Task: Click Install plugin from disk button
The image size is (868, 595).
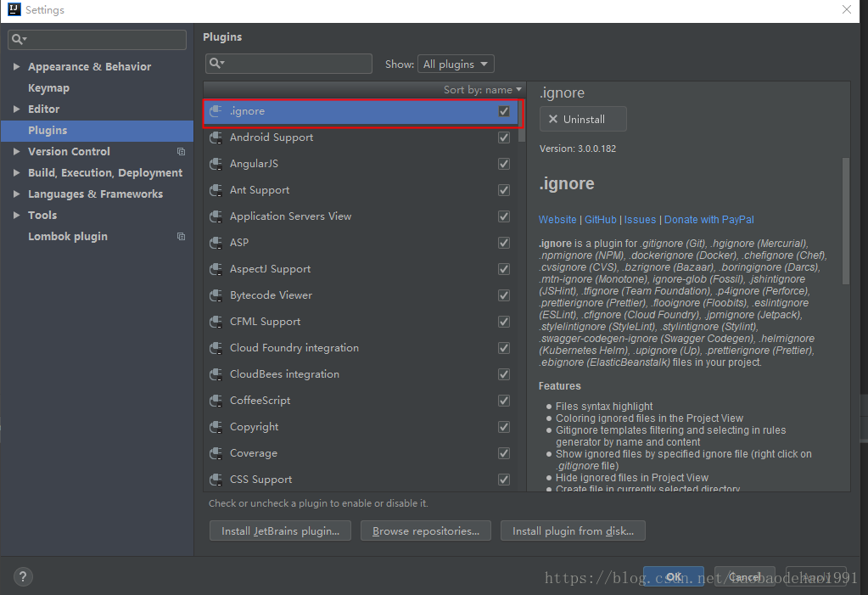Action: [573, 530]
